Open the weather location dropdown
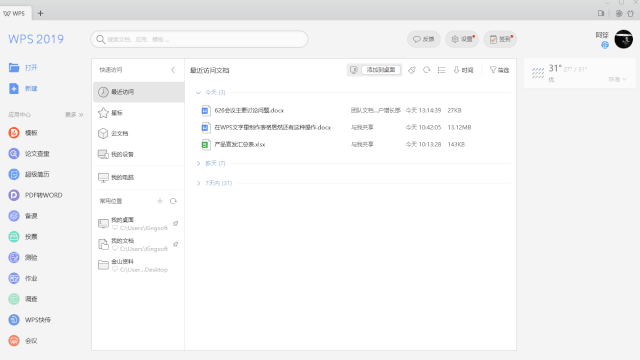Viewport: 640px width, 360px height. 618,79
